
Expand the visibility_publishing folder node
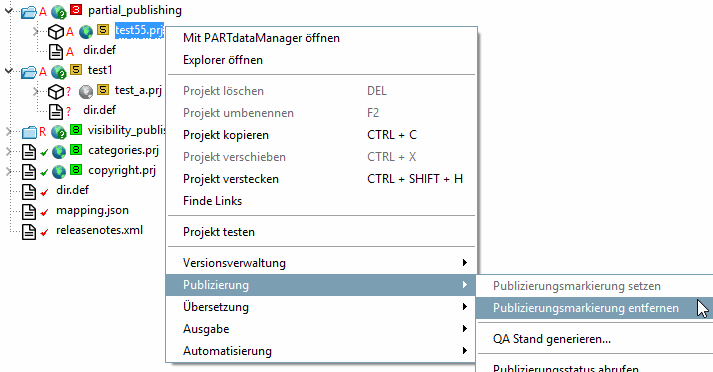[x=8, y=131]
